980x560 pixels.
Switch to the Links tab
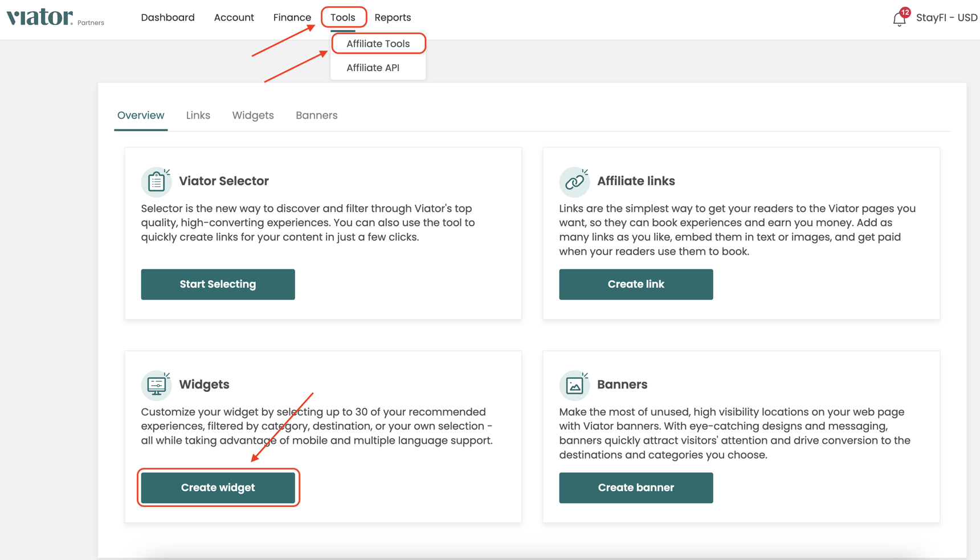point(198,115)
